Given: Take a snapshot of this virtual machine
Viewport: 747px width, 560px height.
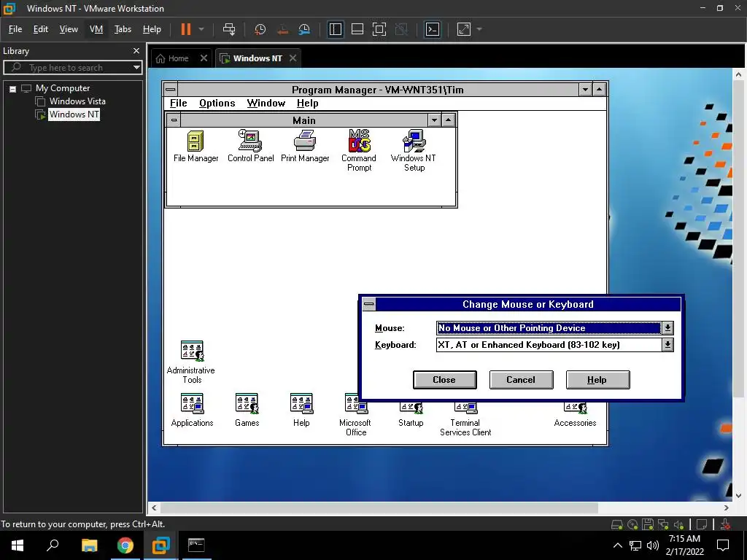Looking at the screenshot, I should pyautogui.click(x=260, y=29).
